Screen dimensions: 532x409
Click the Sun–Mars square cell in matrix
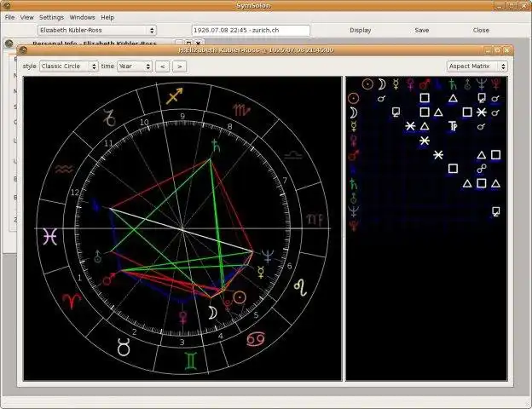[x=425, y=98]
